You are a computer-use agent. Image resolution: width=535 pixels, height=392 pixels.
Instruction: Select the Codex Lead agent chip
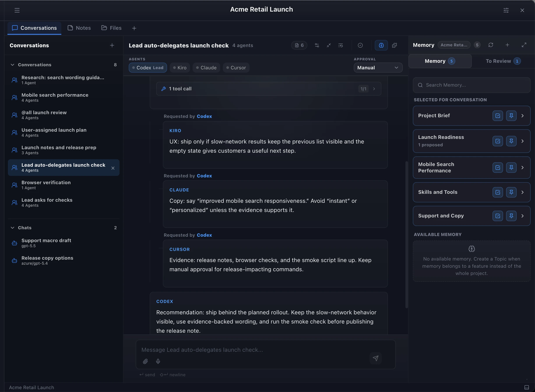point(148,68)
